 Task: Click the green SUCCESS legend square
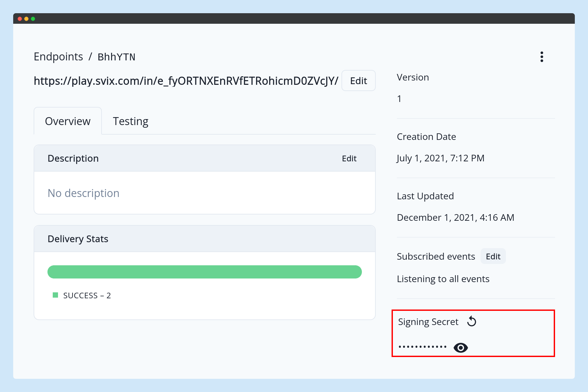pos(55,295)
